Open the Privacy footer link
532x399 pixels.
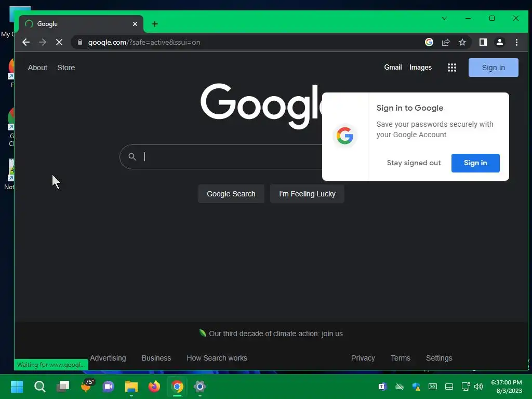(x=363, y=358)
